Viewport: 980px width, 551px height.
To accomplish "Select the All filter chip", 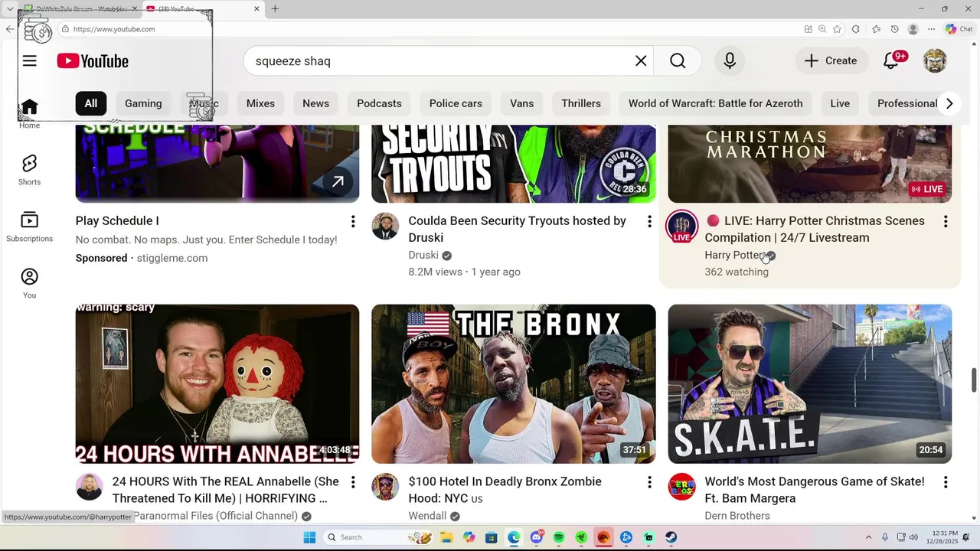I will (91, 103).
